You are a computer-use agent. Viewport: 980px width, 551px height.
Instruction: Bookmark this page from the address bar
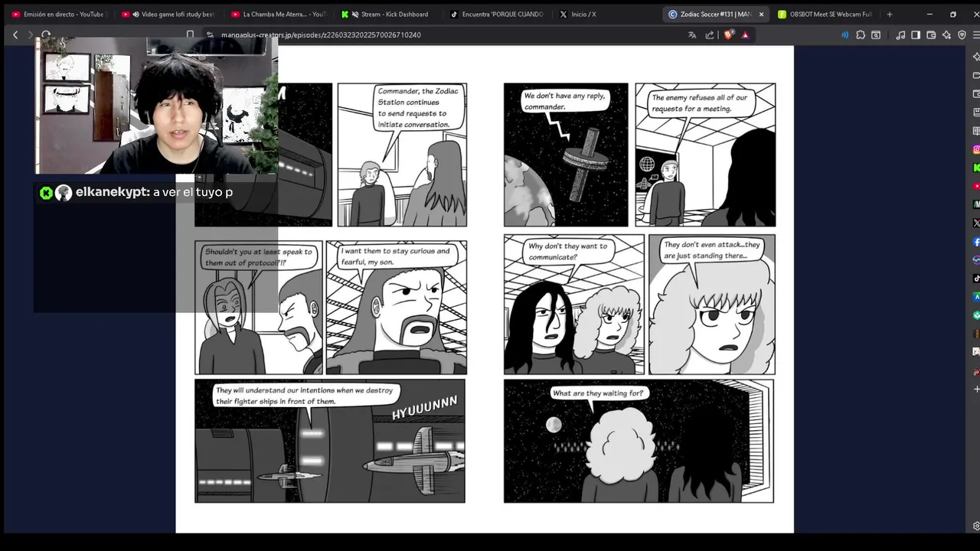(x=190, y=34)
